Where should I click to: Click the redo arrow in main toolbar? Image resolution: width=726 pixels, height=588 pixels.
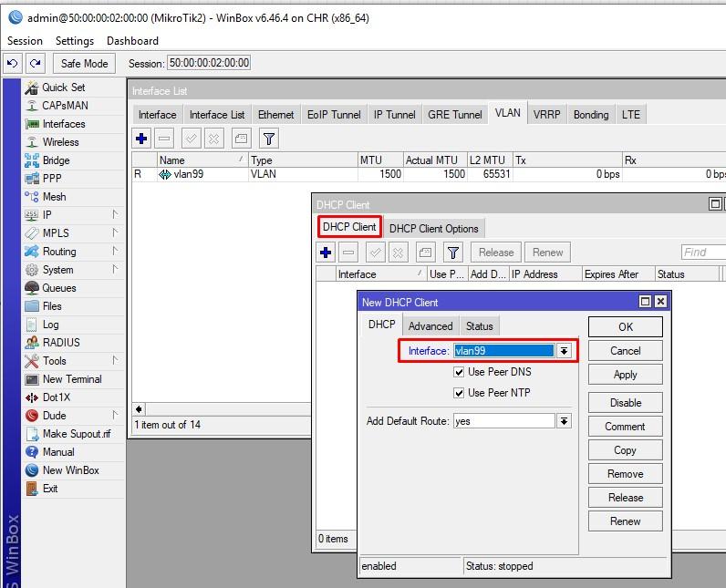36,63
